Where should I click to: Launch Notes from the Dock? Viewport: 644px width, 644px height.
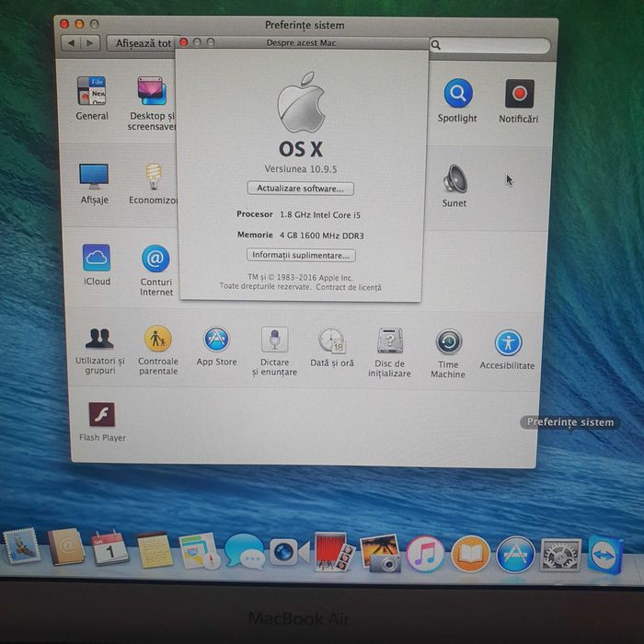point(155,549)
